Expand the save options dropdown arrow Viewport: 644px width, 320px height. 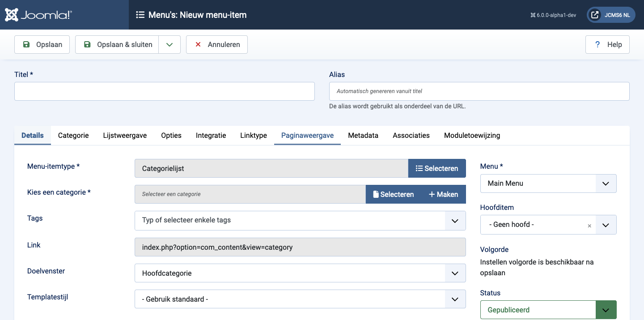[x=169, y=45]
